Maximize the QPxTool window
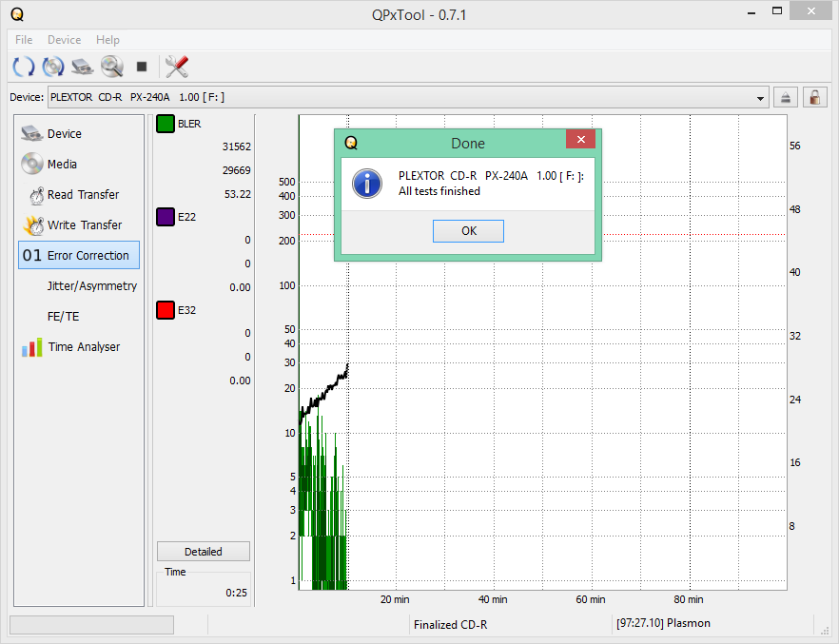This screenshot has width=839, height=644. pyautogui.click(x=777, y=10)
